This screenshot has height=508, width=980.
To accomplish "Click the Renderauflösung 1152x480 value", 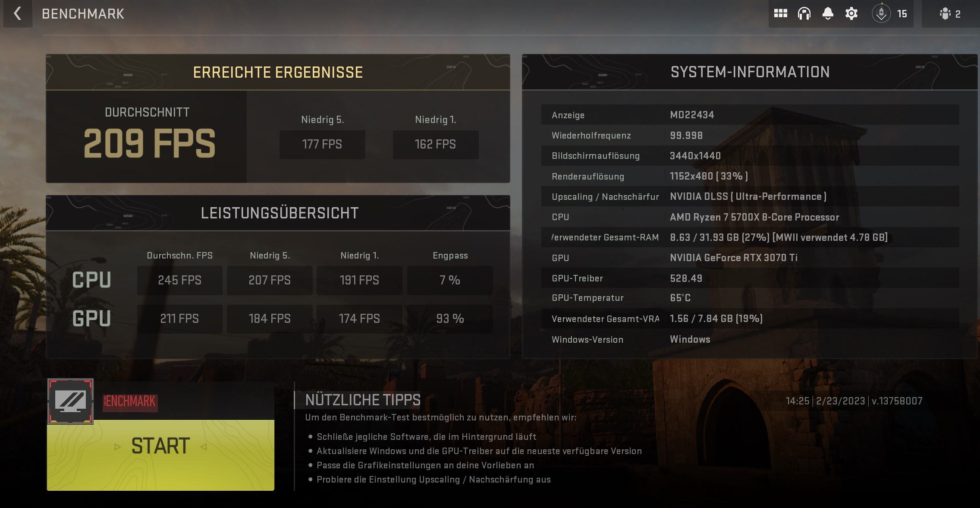I will pos(709,176).
